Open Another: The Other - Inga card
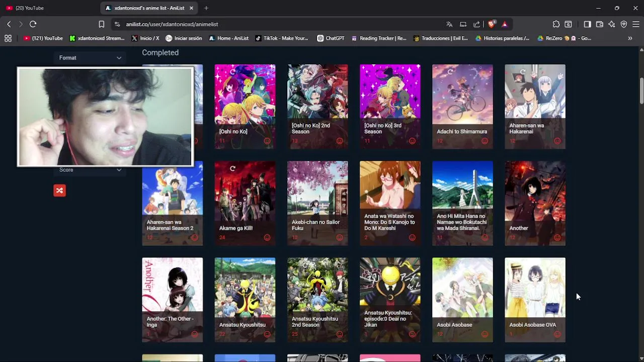644x362 pixels. point(172,300)
